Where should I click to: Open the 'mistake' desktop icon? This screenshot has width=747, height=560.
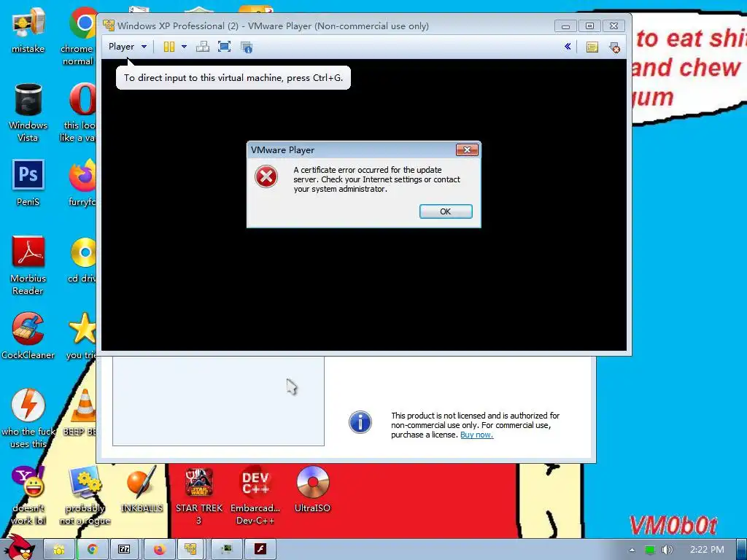coord(28,30)
